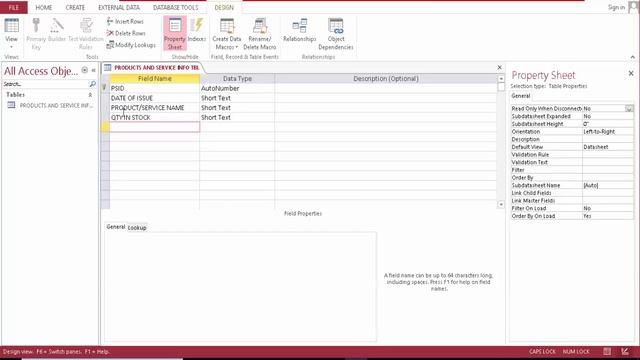640x360 pixels.
Task: Click the Field Name column header
Action: tap(155, 79)
